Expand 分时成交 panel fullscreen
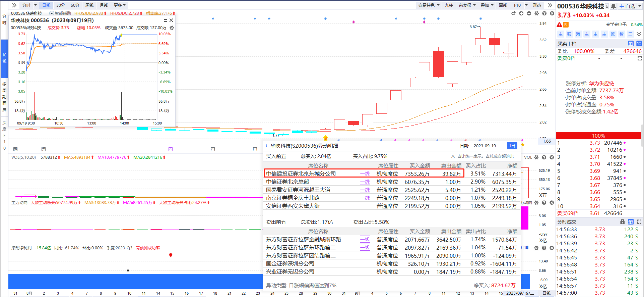This screenshot has height=297, width=644. 639,222
